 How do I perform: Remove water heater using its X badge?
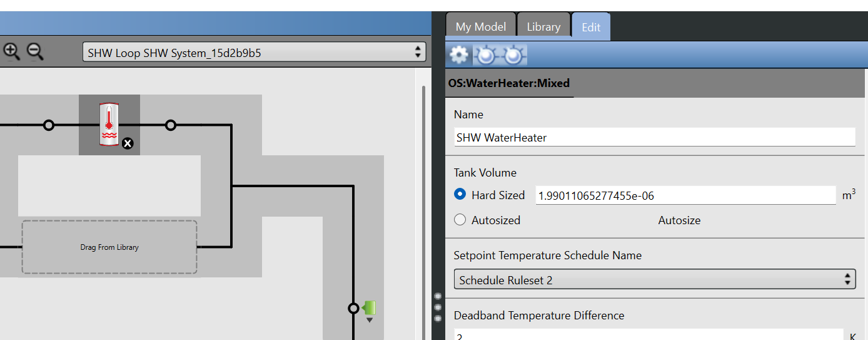click(x=128, y=144)
